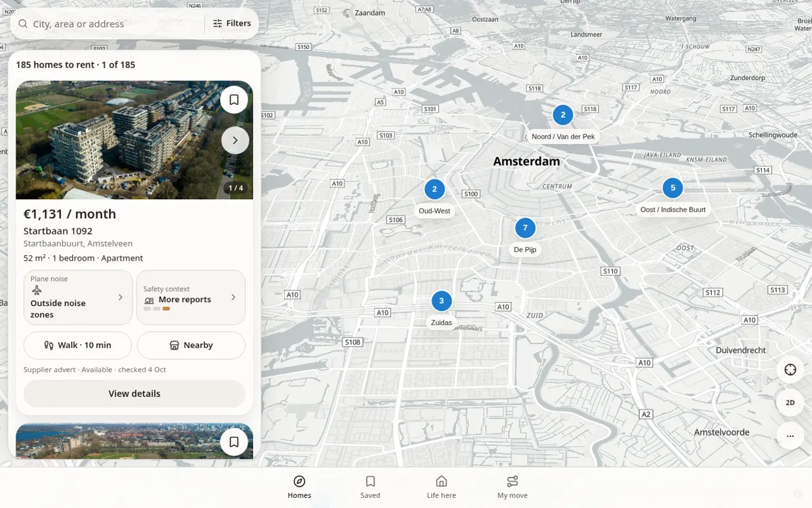Center map on my location
Screen dimensions: 812x508
[x=790, y=370]
